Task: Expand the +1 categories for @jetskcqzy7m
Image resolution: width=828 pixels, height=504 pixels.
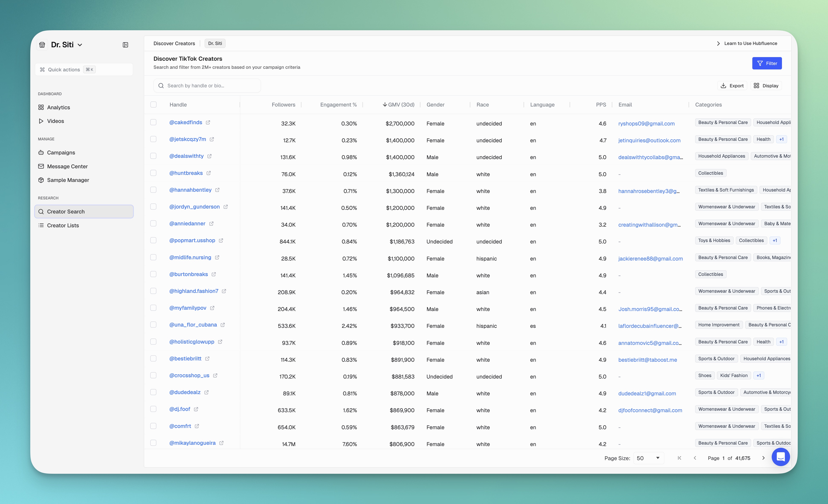Action: pyautogui.click(x=782, y=139)
